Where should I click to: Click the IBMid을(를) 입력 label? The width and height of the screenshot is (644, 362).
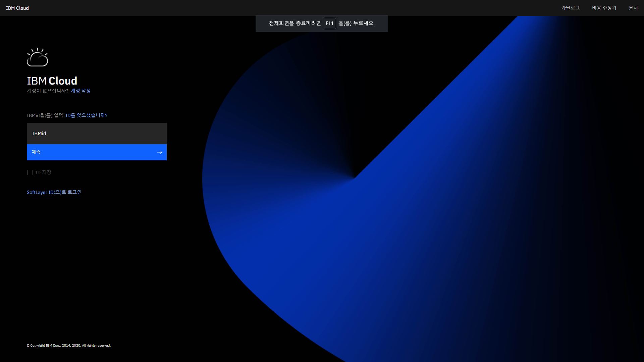coord(45,115)
